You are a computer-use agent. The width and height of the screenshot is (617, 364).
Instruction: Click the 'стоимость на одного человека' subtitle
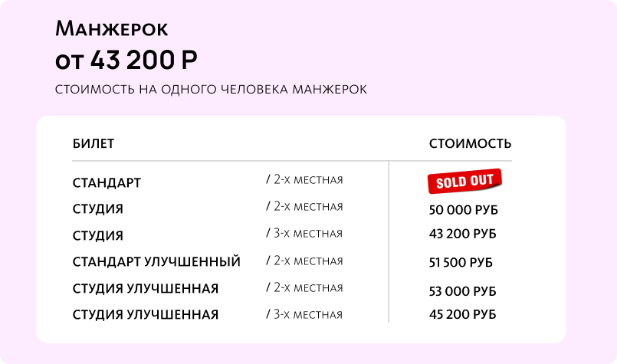click(211, 90)
